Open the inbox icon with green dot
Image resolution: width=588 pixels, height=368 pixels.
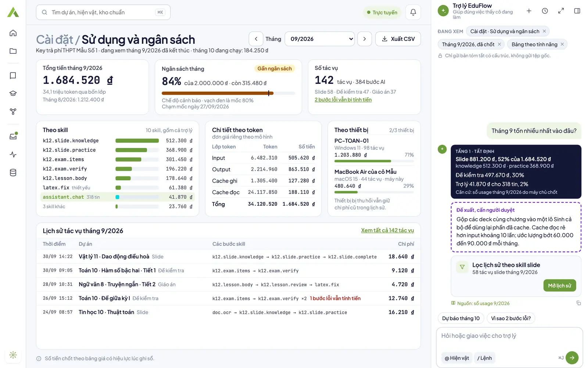point(13,137)
